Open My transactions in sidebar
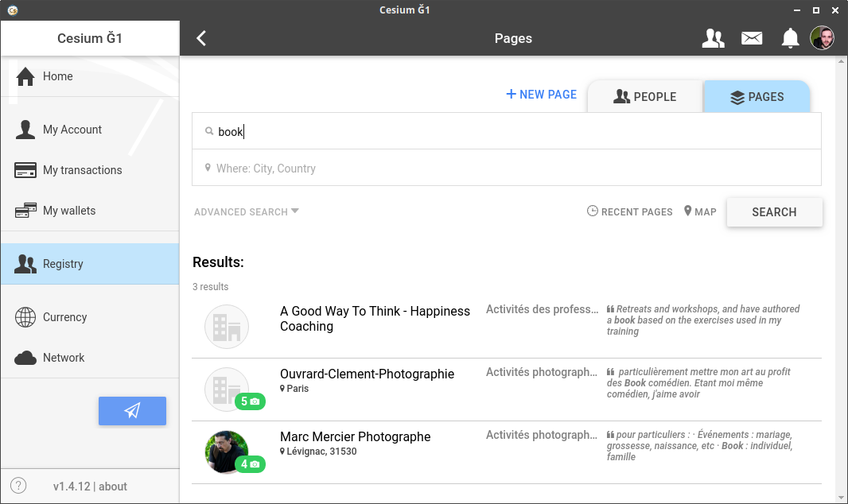Image resolution: width=848 pixels, height=504 pixels. 90,170
